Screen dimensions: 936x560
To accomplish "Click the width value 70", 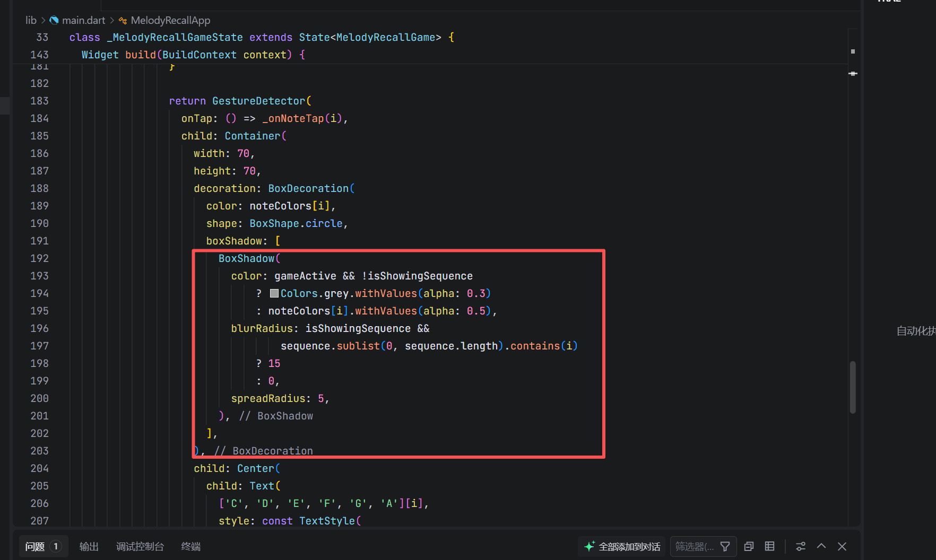I will 243,153.
